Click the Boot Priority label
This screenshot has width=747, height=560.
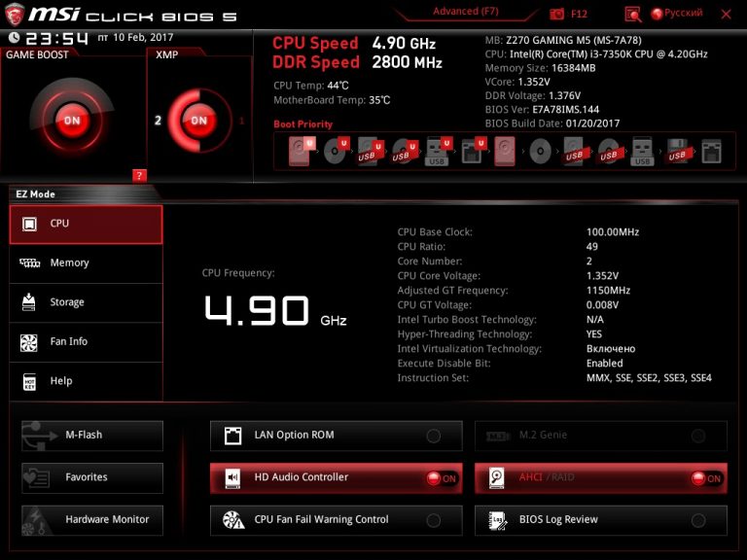coord(303,124)
